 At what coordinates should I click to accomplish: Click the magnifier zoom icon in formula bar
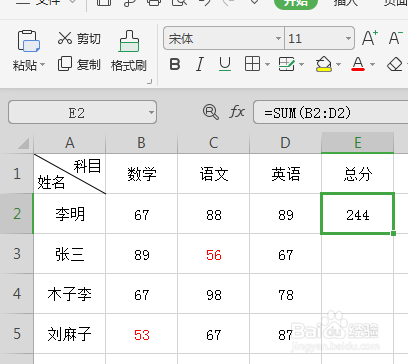(x=211, y=112)
